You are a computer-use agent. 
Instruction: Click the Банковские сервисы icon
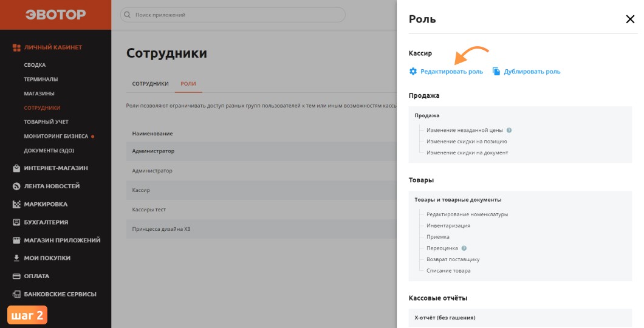(x=16, y=295)
